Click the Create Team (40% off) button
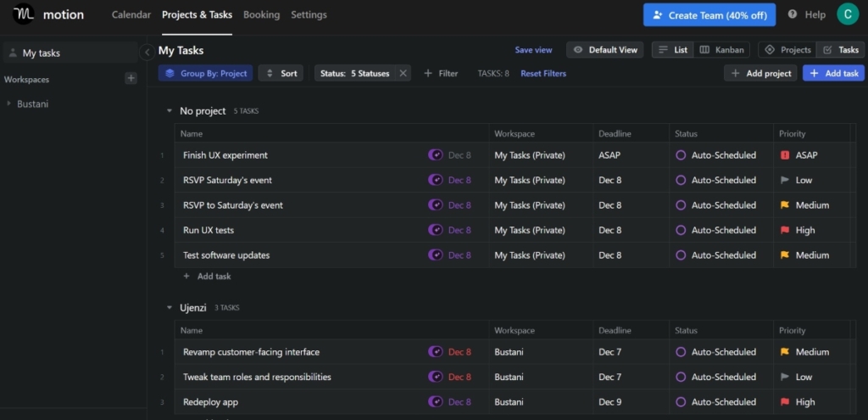This screenshot has width=868, height=420. (x=709, y=15)
